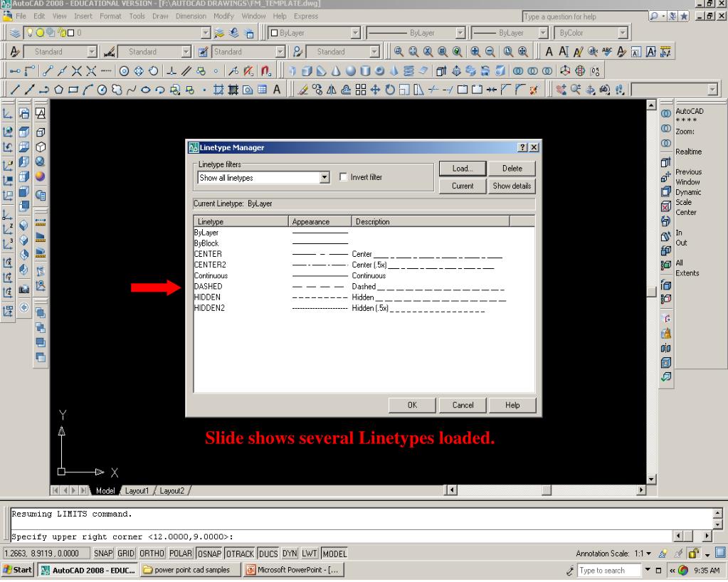Image resolution: width=728 pixels, height=582 pixels.
Task: Check the Invert filter checkbox
Action: [343, 177]
